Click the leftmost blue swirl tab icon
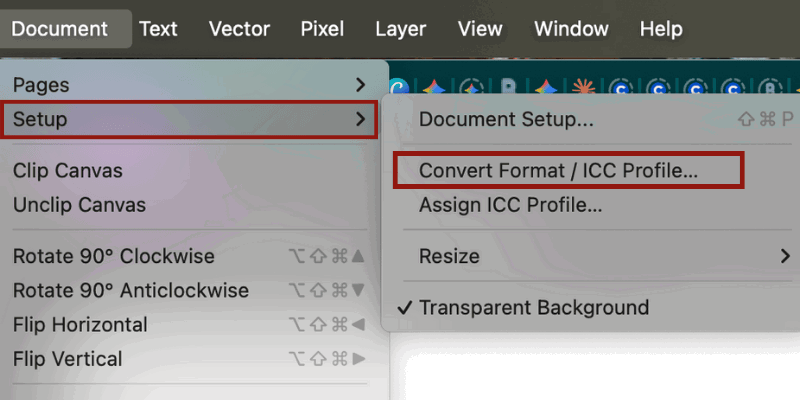 click(399, 87)
